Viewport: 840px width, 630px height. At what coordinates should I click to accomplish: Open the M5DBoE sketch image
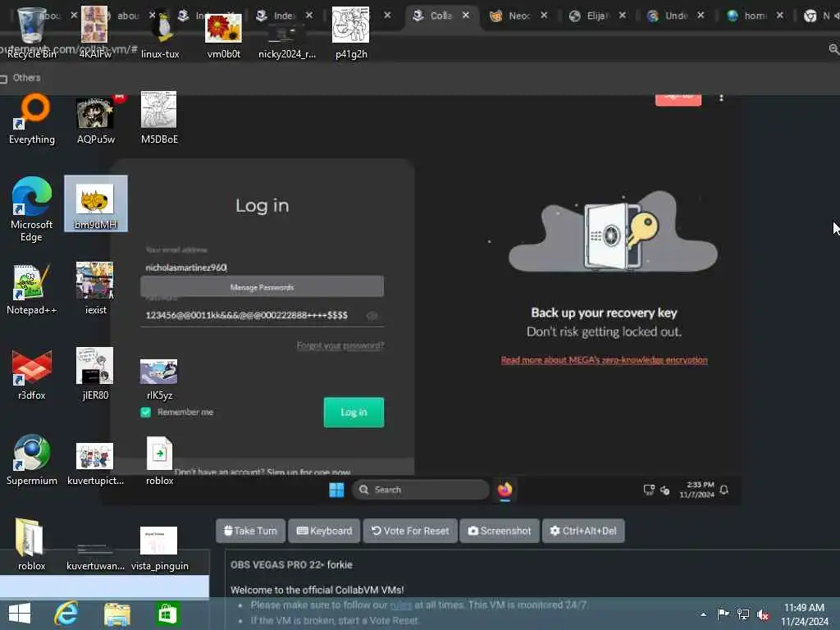[159, 118]
